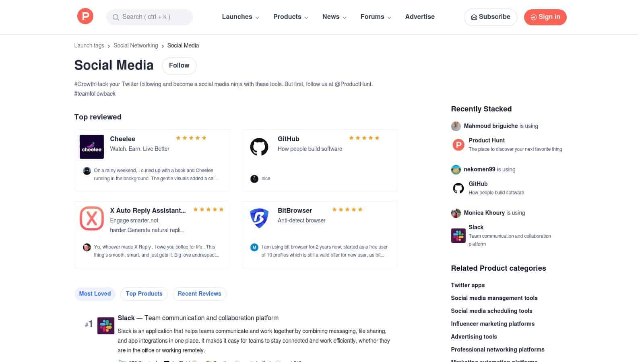Viewport: 644px width, 362px height.
Task: Toggle Follow for Social Media tag
Action: [x=179, y=66]
